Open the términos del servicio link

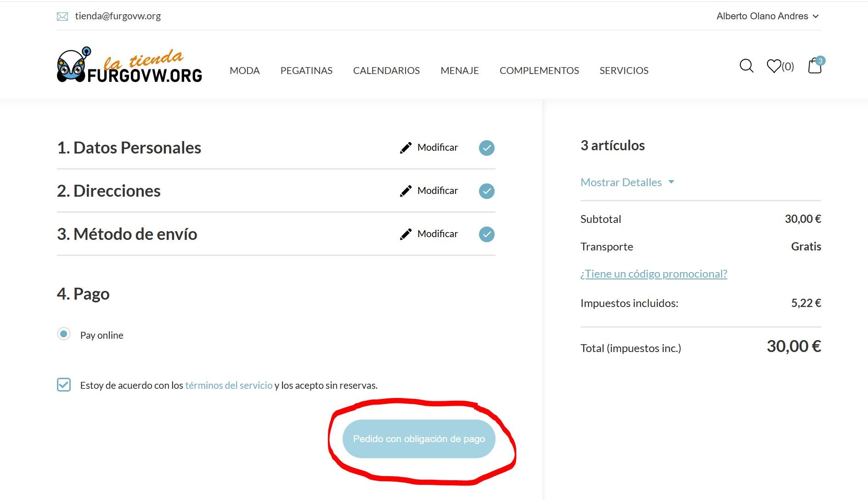click(x=229, y=386)
